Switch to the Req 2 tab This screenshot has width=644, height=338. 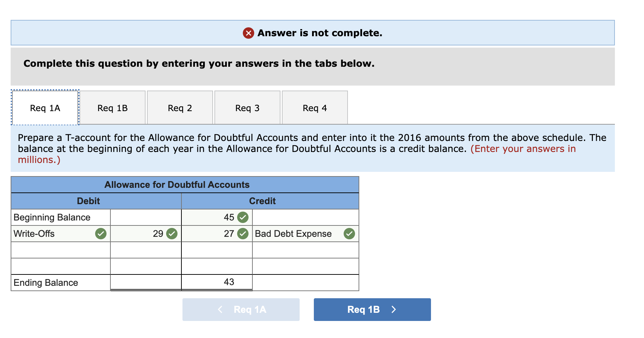pos(180,108)
